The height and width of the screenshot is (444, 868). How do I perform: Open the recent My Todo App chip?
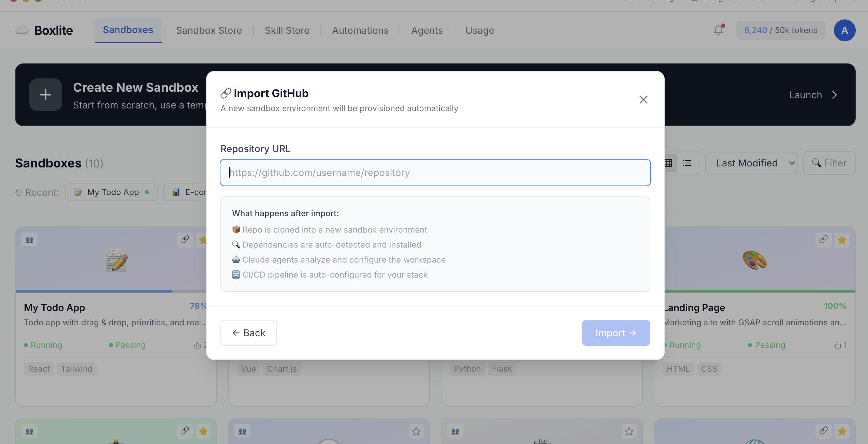[x=111, y=192]
